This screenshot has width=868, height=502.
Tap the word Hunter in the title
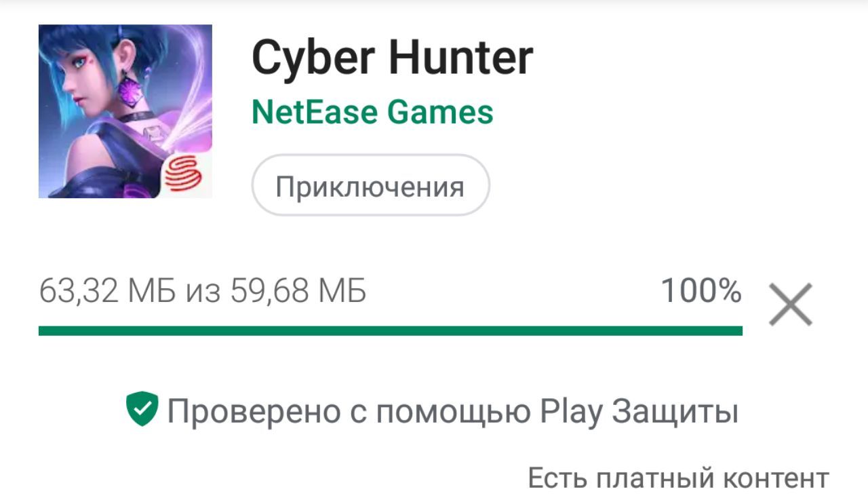[x=461, y=57]
